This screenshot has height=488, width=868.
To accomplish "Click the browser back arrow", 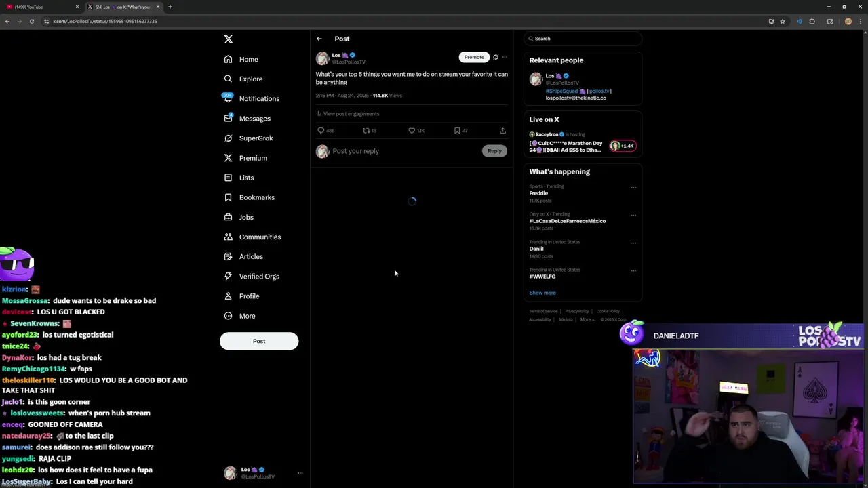I will coord(7,21).
